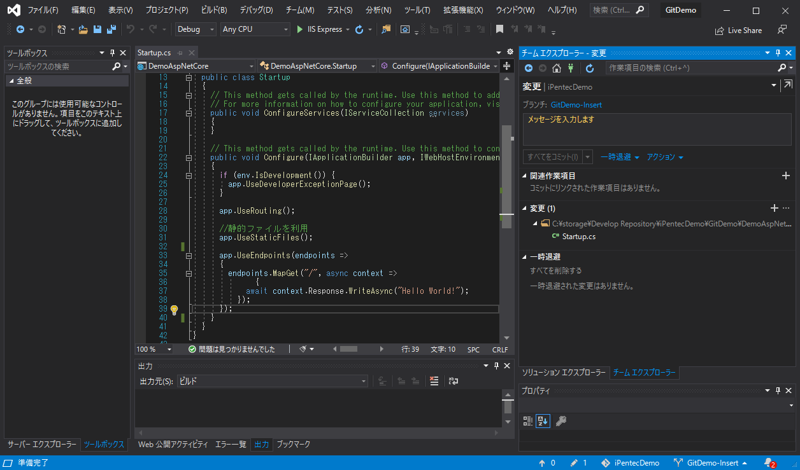Click the editor tab settings gear icon

coord(510,52)
